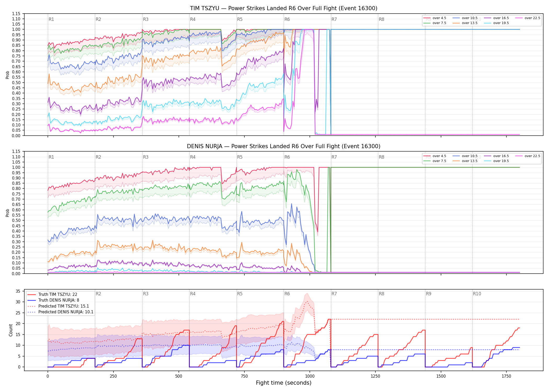Click the 'Predicted DENIS NURJA: 10.1' legend entry
Viewport: 549px width, 392px height.
(x=60, y=312)
